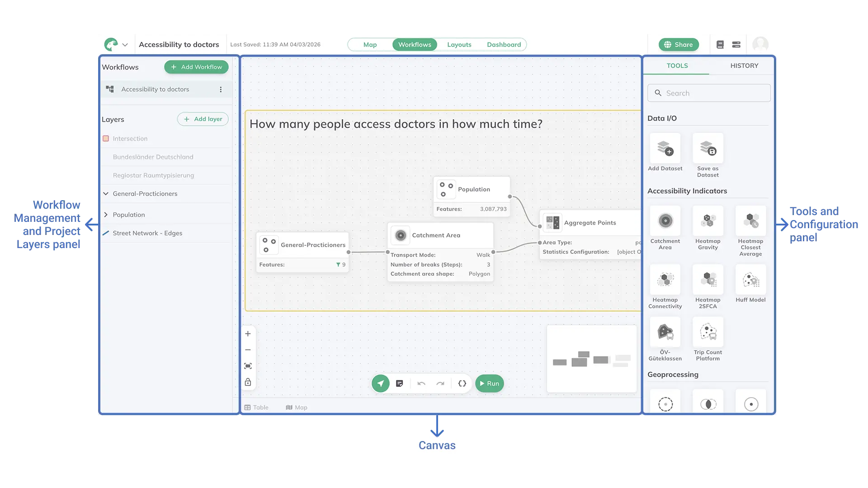The height and width of the screenshot is (488, 868).
Task: Click the undo arrow in canvas toolbar
Action: (421, 383)
